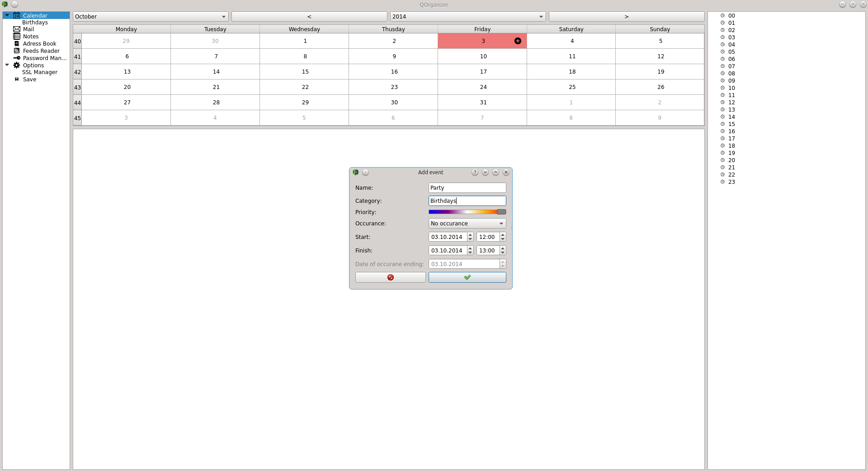Collapse the Options tree node

(7, 65)
